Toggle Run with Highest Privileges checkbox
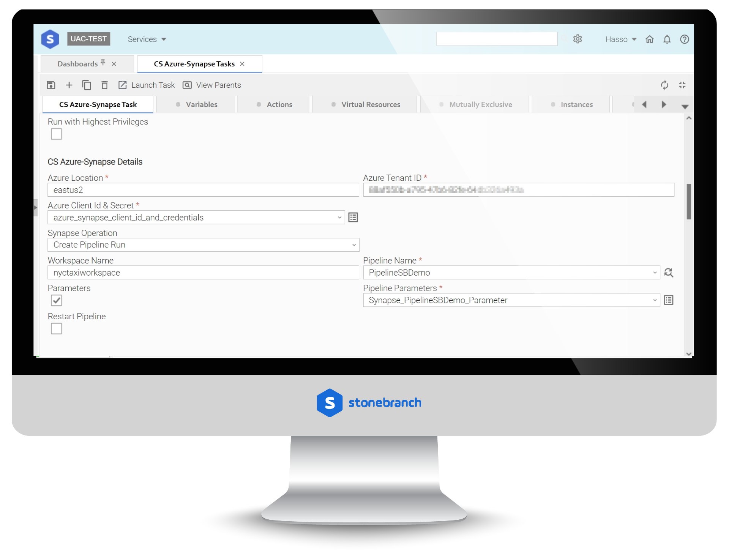Image resolution: width=729 pixels, height=560 pixels. coord(56,134)
